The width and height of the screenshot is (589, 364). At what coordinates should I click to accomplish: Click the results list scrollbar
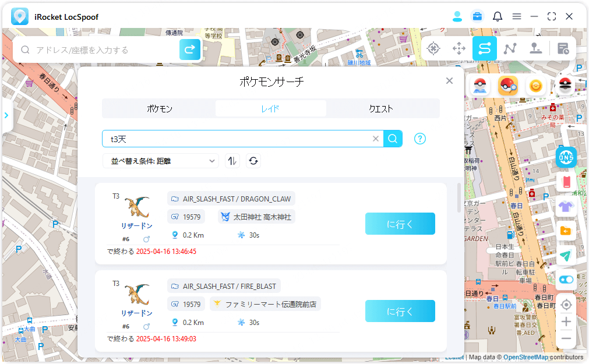click(x=459, y=198)
